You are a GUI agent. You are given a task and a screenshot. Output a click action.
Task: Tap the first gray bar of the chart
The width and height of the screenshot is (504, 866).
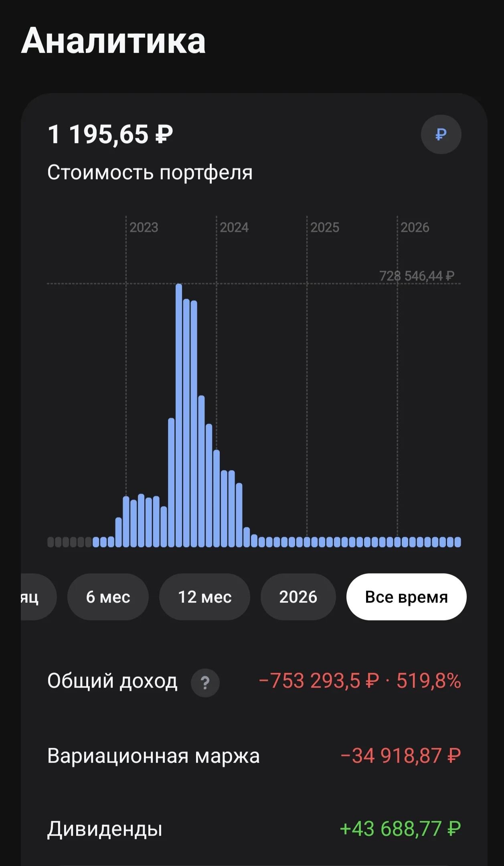[x=51, y=542]
